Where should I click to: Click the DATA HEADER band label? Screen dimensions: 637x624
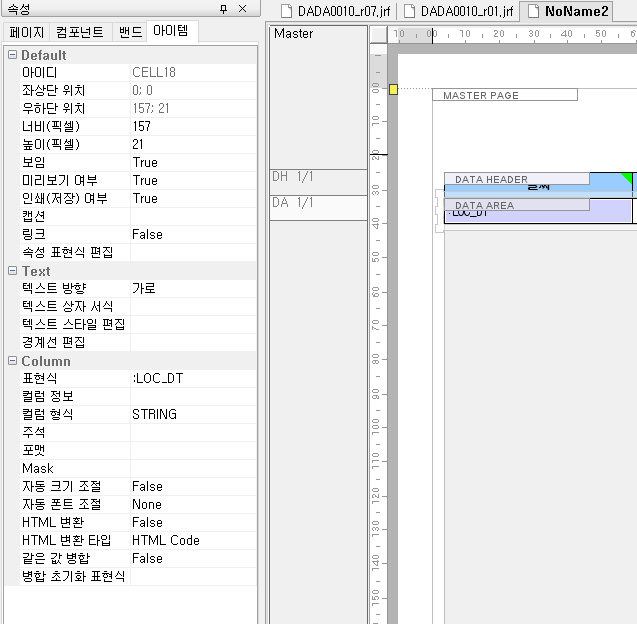[517, 179]
